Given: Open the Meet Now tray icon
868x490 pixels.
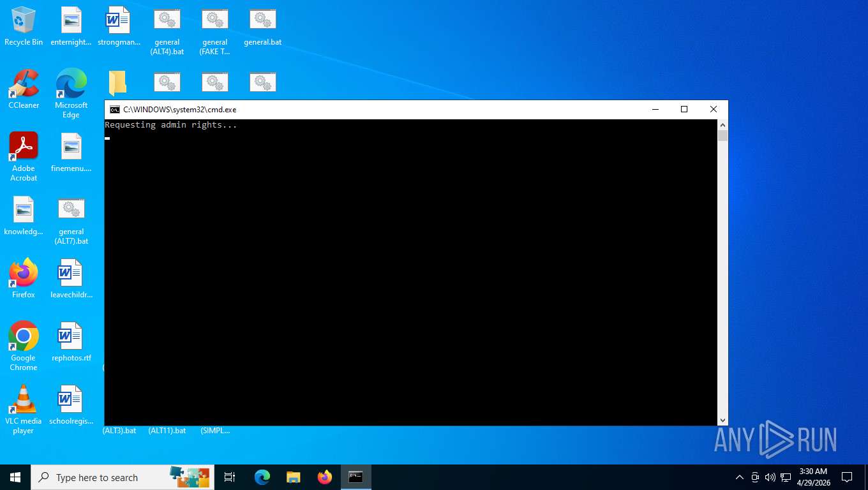Looking at the screenshot, I should 755,477.
